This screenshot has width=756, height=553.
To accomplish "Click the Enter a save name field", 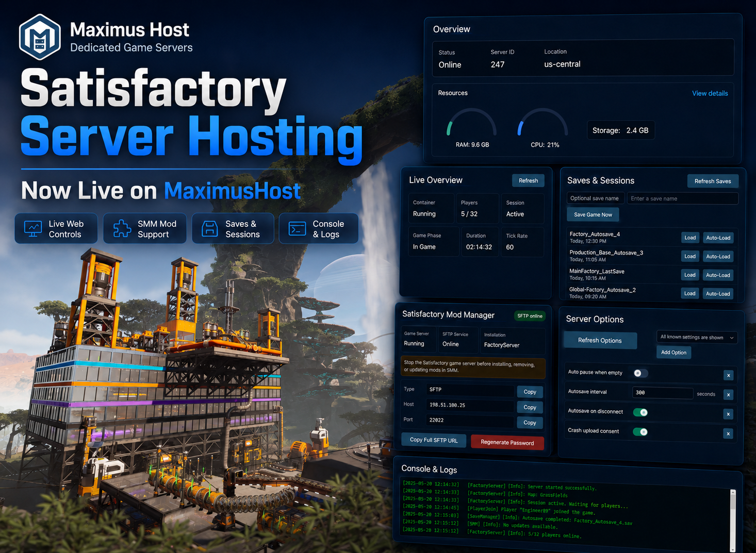I will [683, 198].
